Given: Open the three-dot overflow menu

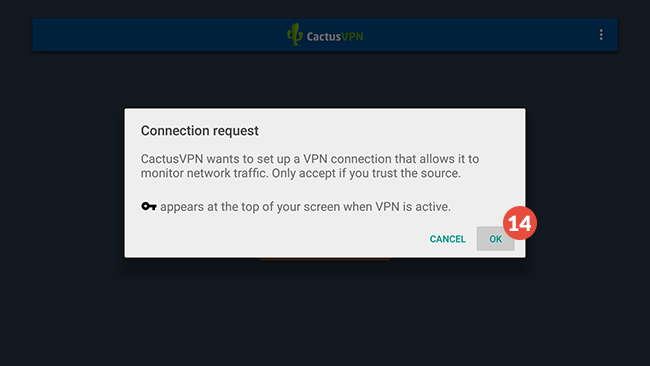Looking at the screenshot, I should (x=601, y=35).
